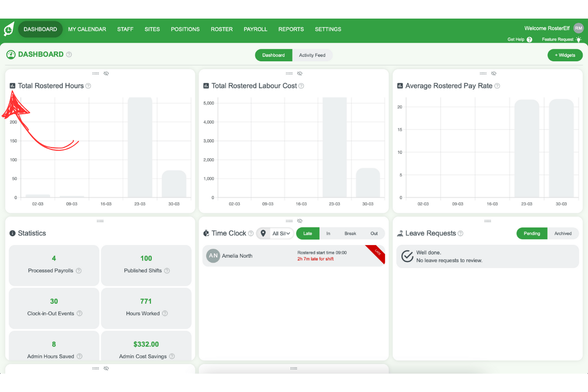The width and height of the screenshot is (588, 392).
Task: Click the RosterElf logo icon
Action: click(x=9, y=29)
